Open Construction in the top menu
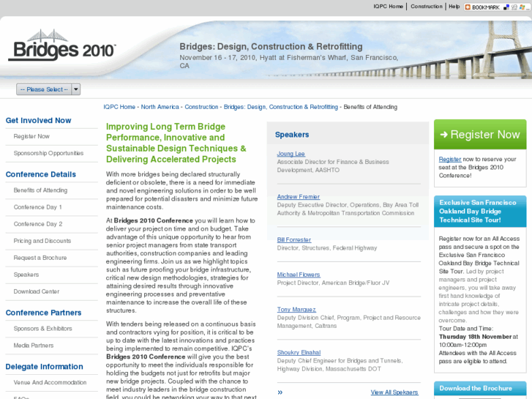 click(x=427, y=7)
